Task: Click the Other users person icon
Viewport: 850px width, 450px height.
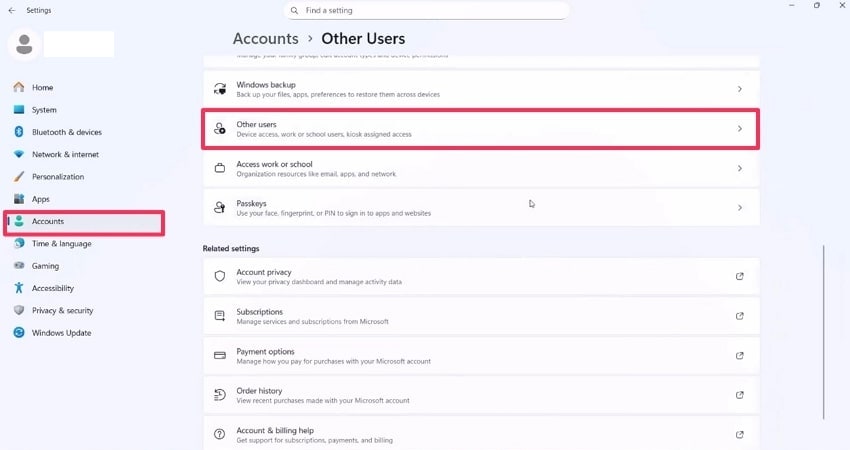Action: coord(220,128)
